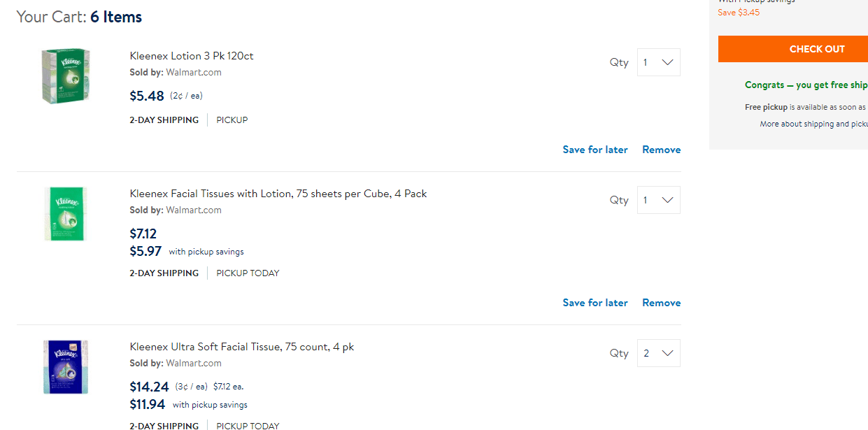The image size is (868, 430).
Task: Open Kleenex Facial Tissues with Lotion product title
Action: click(278, 194)
